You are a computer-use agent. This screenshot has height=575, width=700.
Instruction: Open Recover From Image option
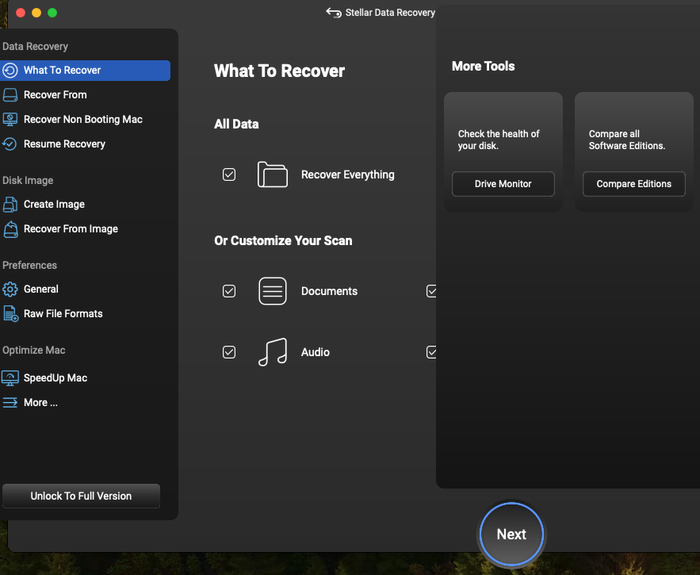(x=85, y=229)
